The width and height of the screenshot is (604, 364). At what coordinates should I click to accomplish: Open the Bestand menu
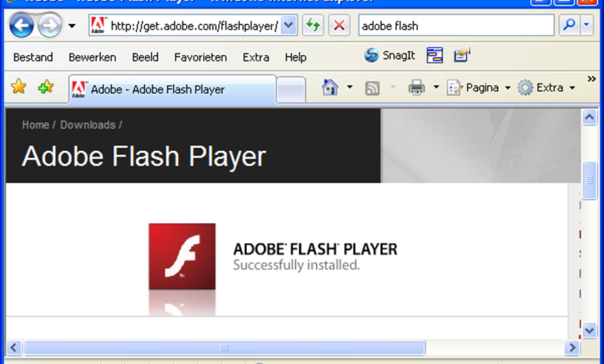tap(33, 57)
